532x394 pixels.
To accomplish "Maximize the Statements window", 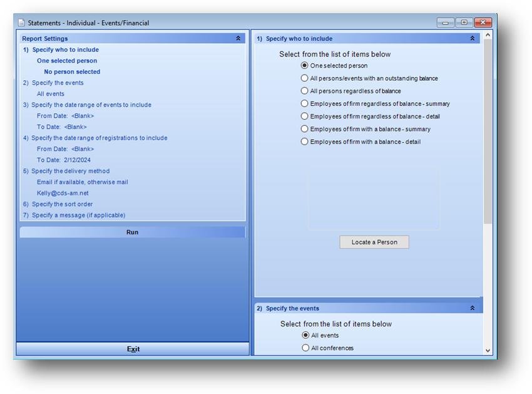I will click(464, 23).
